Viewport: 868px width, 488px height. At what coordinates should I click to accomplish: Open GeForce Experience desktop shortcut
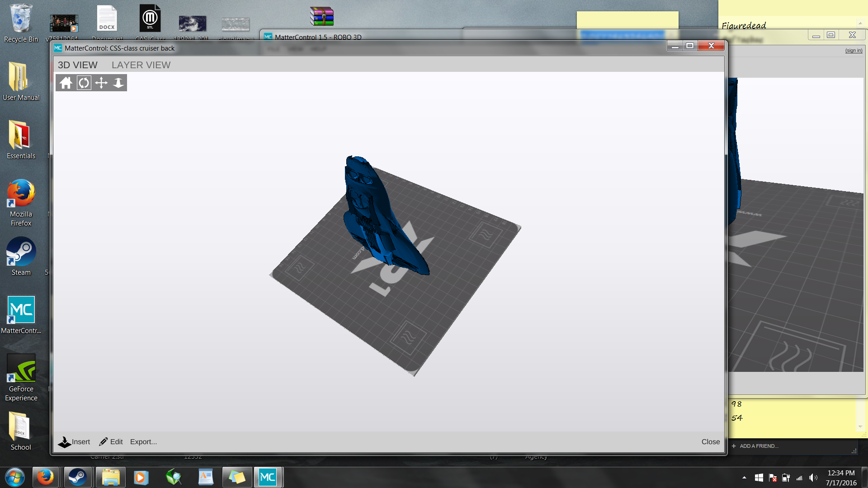pyautogui.click(x=21, y=378)
